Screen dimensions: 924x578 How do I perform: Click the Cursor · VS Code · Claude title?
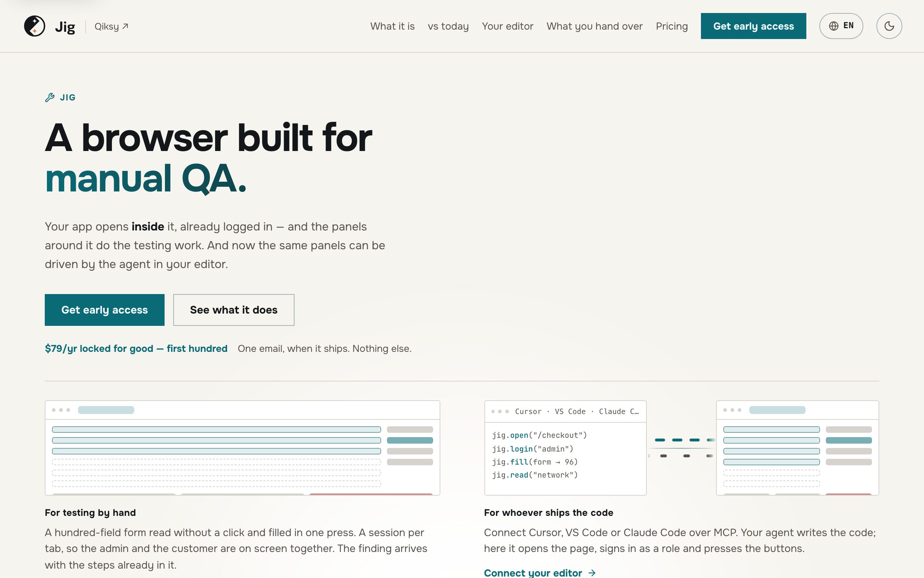[576, 411]
